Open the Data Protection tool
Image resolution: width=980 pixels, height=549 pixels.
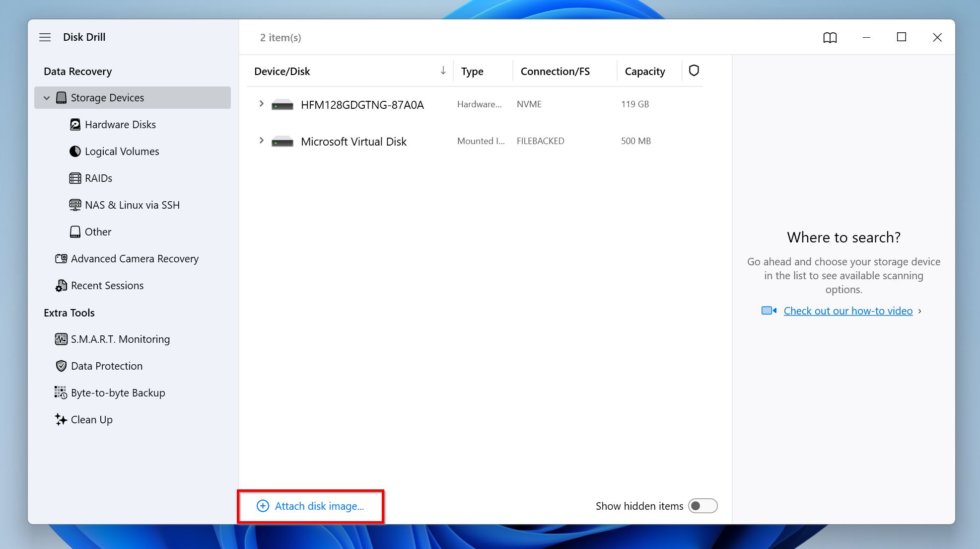click(x=106, y=366)
